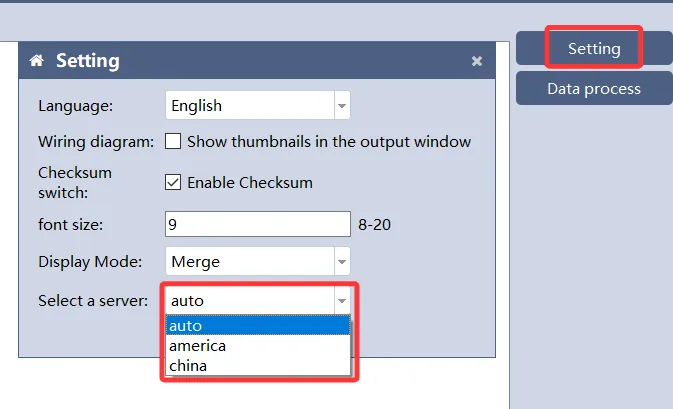Click the Merge display mode combo box
673x409 pixels.
248,262
